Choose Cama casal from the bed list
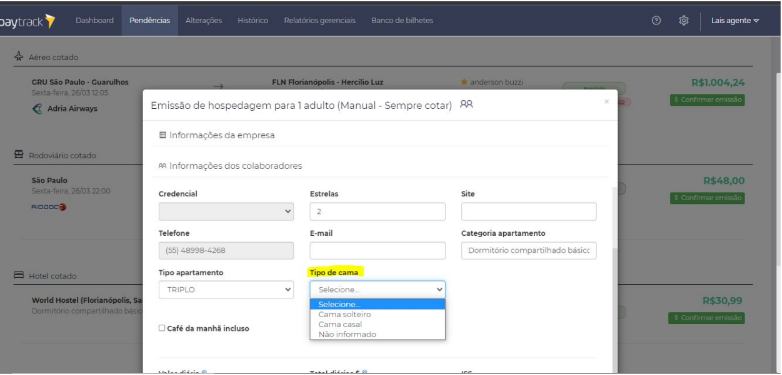The width and height of the screenshot is (782, 375). pyautogui.click(x=378, y=324)
